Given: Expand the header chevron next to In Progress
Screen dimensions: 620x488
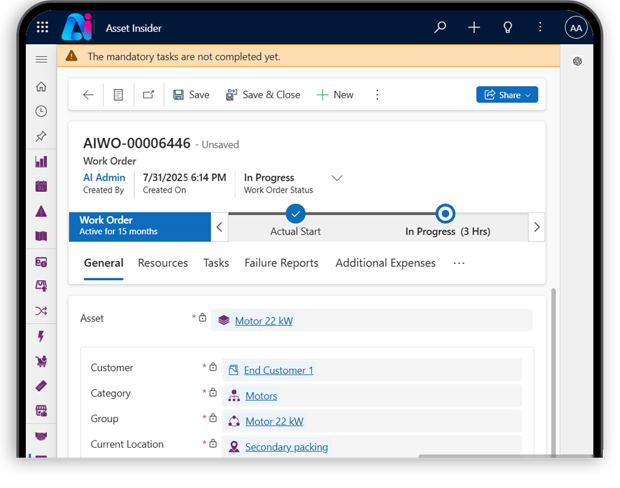Looking at the screenshot, I should (x=337, y=178).
